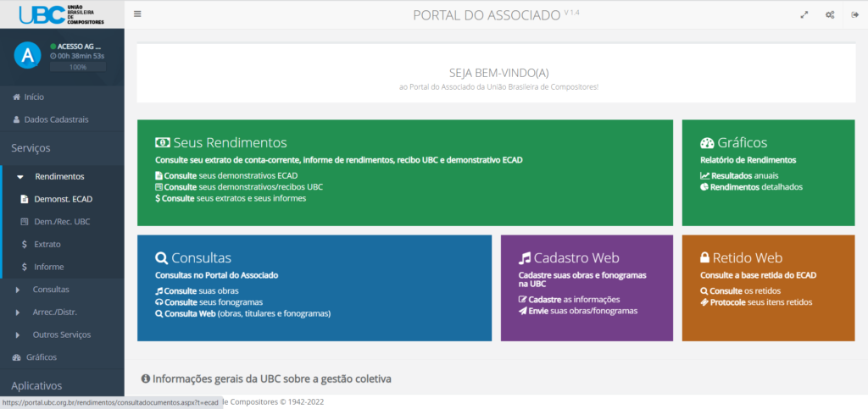868x409 pixels.
Task: Click the dollar icon beside Informe
Action: tap(25, 267)
